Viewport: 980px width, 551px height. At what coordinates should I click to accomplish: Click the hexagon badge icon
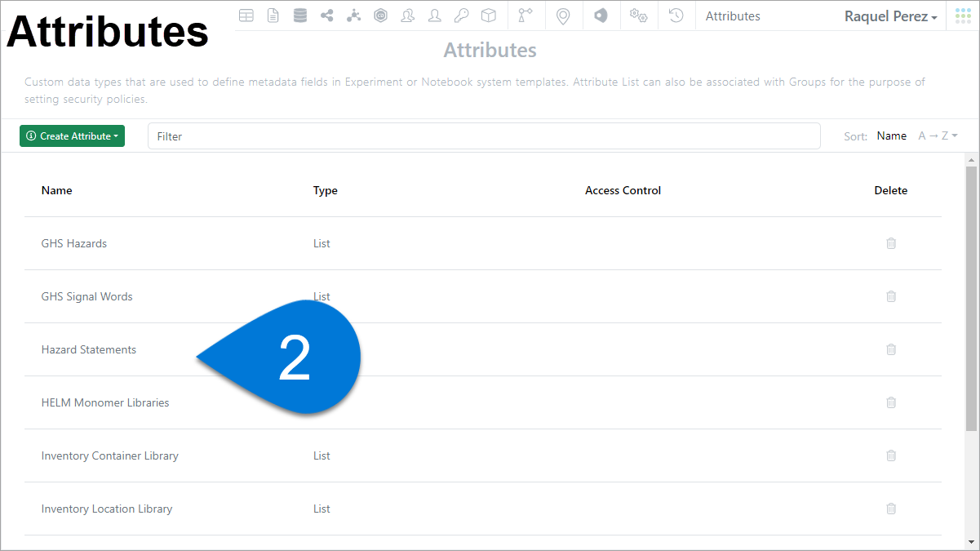[x=380, y=16]
